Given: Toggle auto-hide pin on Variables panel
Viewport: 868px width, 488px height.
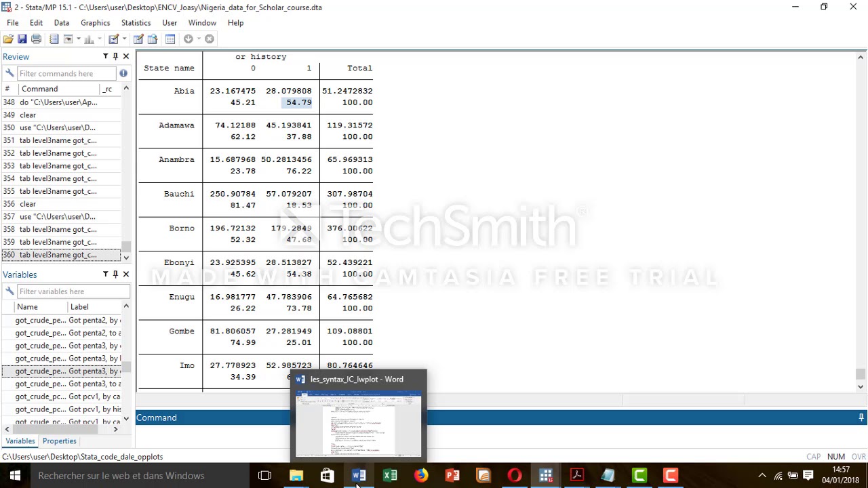Looking at the screenshot, I should [115, 274].
